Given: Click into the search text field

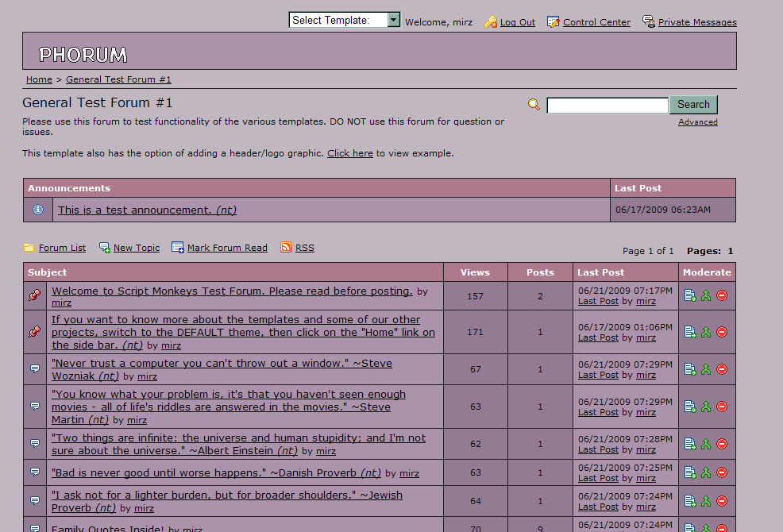Looking at the screenshot, I should click(607, 106).
